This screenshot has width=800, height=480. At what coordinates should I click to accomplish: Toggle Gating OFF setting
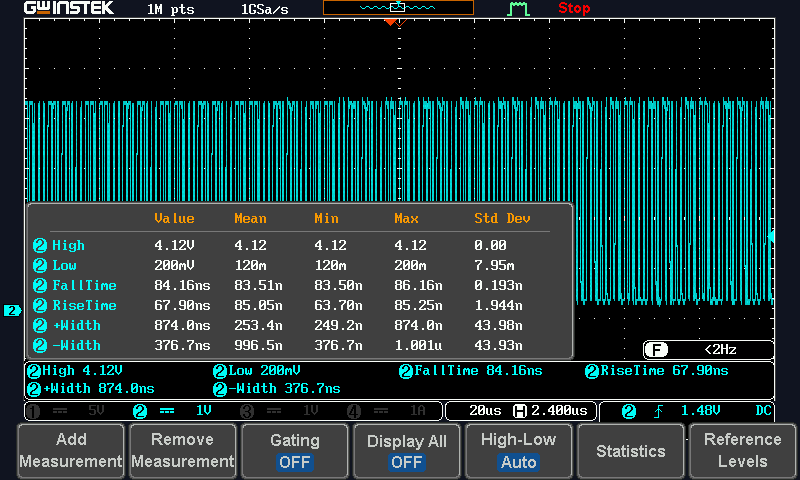pyautogui.click(x=295, y=451)
